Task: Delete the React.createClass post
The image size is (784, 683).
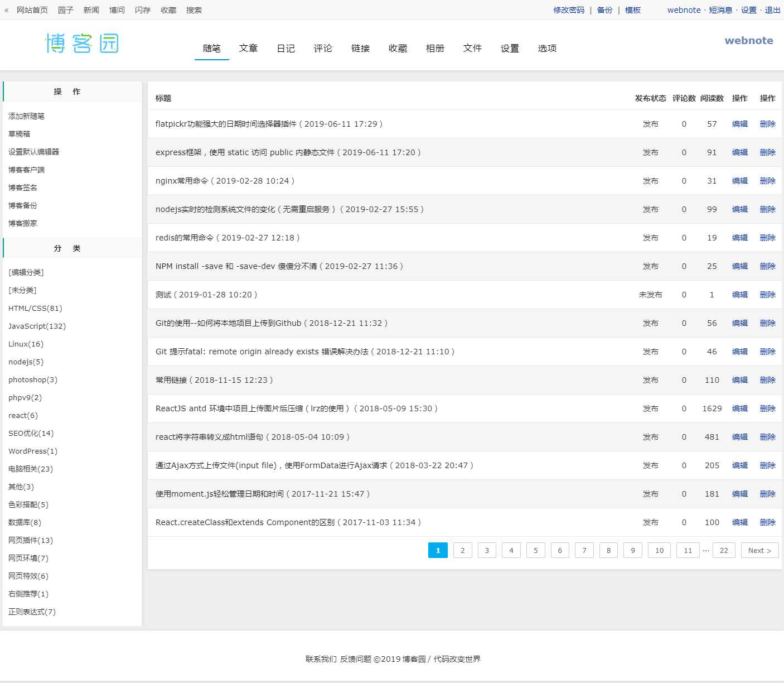Action: click(768, 522)
